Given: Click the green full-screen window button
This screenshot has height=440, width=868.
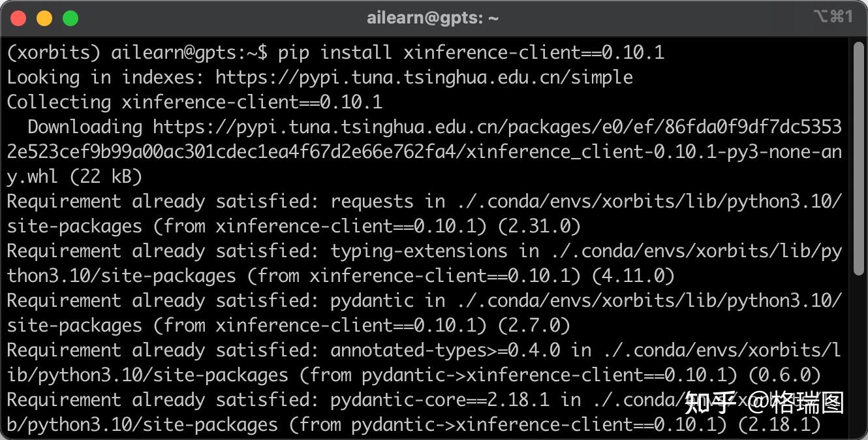Looking at the screenshot, I should coord(70,18).
